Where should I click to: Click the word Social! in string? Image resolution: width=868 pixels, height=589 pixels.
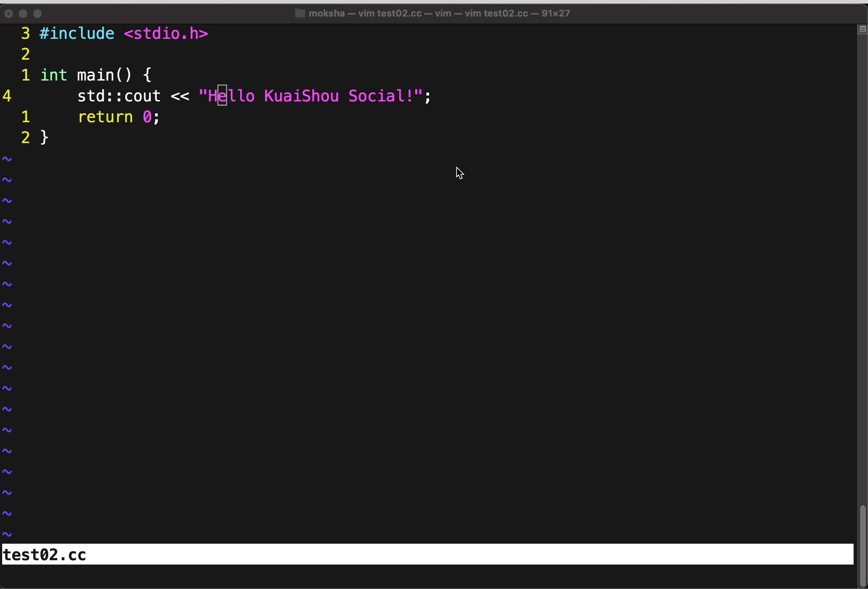(x=380, y=96)
